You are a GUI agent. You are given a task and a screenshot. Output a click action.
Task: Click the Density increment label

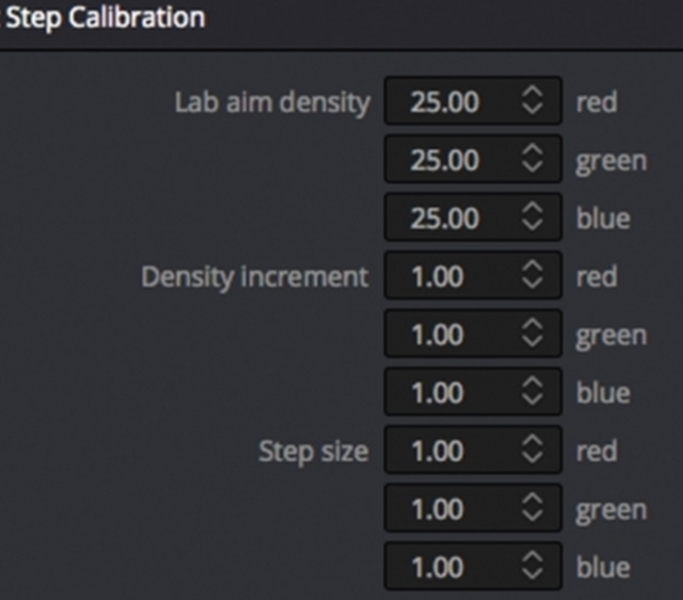click(x=254, y=277)
